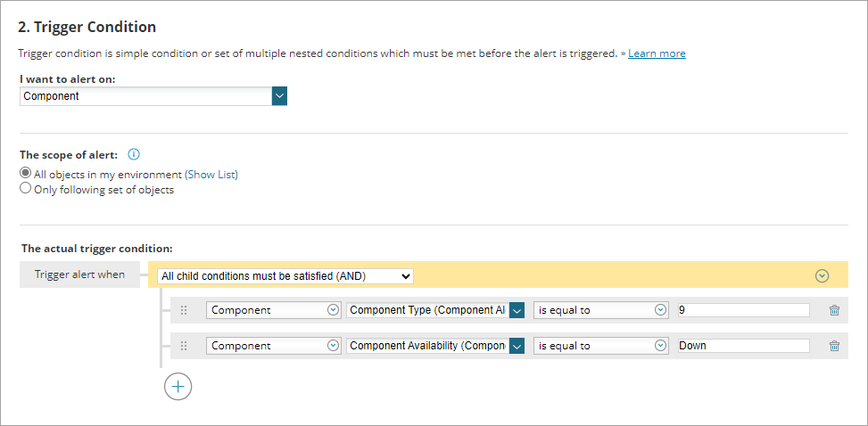Open first row 'is equal to' operator dropdown
The width and height of the screenshot is (868, 426).
click(x=601, y=310)
